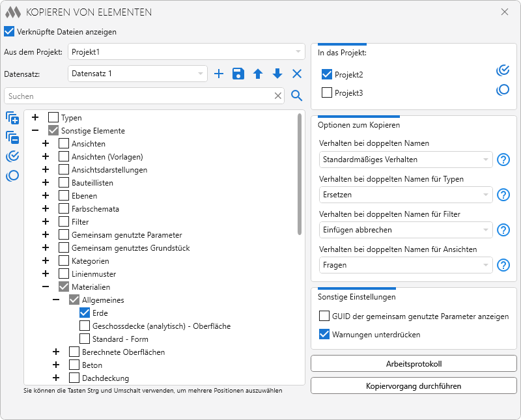Expand all tree nodes using the left sidebar icon

pos(12,118)
